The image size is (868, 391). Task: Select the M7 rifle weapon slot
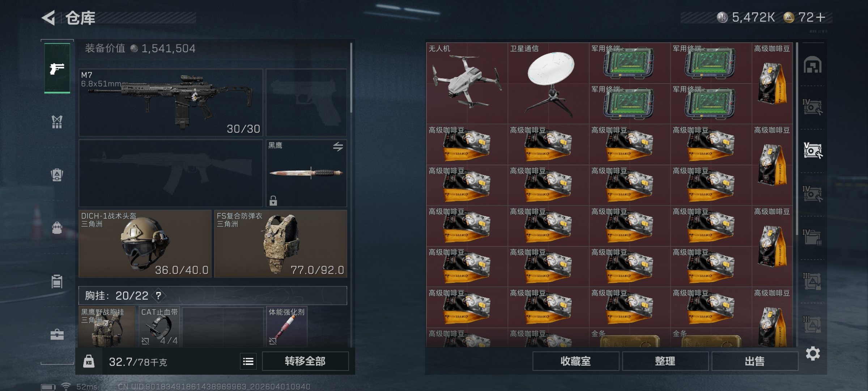171,103
